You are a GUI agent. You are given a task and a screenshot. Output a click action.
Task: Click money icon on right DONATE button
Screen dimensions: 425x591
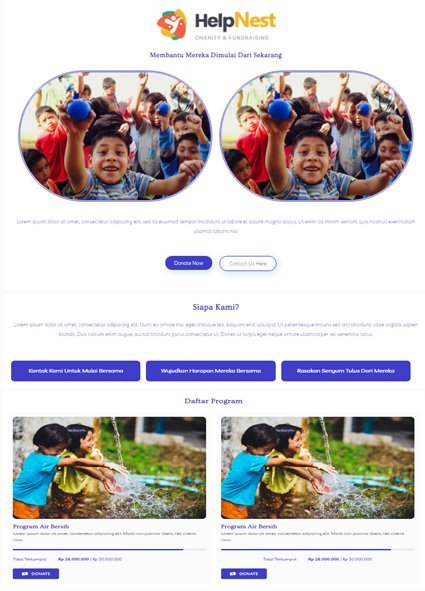[233, 574]
